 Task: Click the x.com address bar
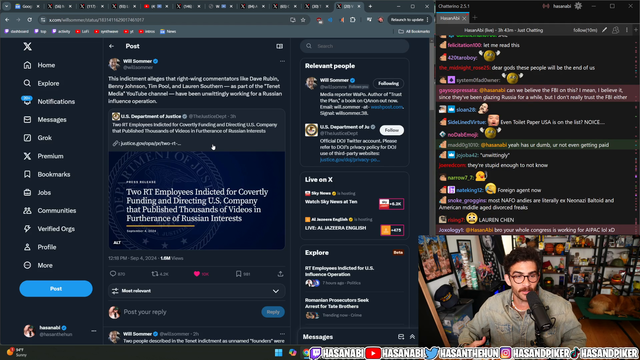click(163, 20)
